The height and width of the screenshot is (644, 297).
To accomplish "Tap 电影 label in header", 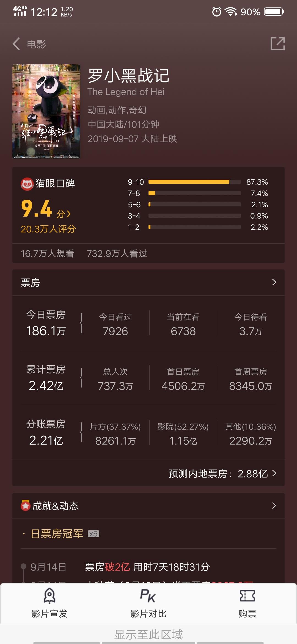I will pos(36,44).
